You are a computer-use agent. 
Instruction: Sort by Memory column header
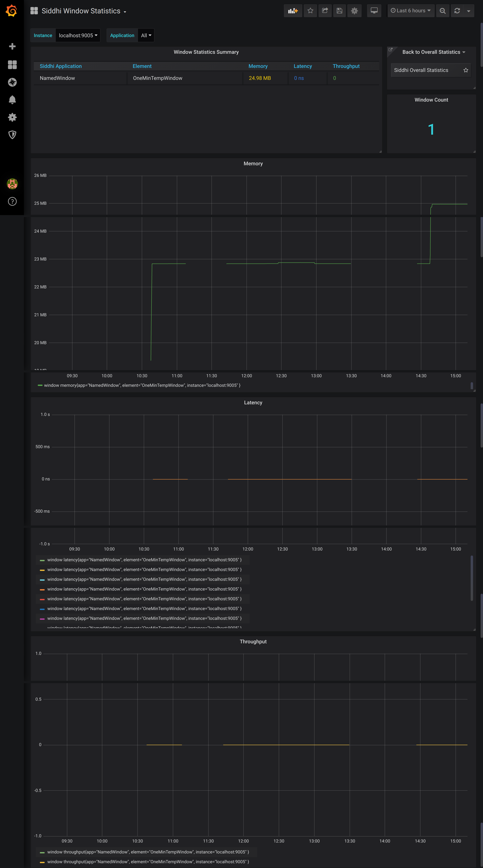tap(258, 66)
